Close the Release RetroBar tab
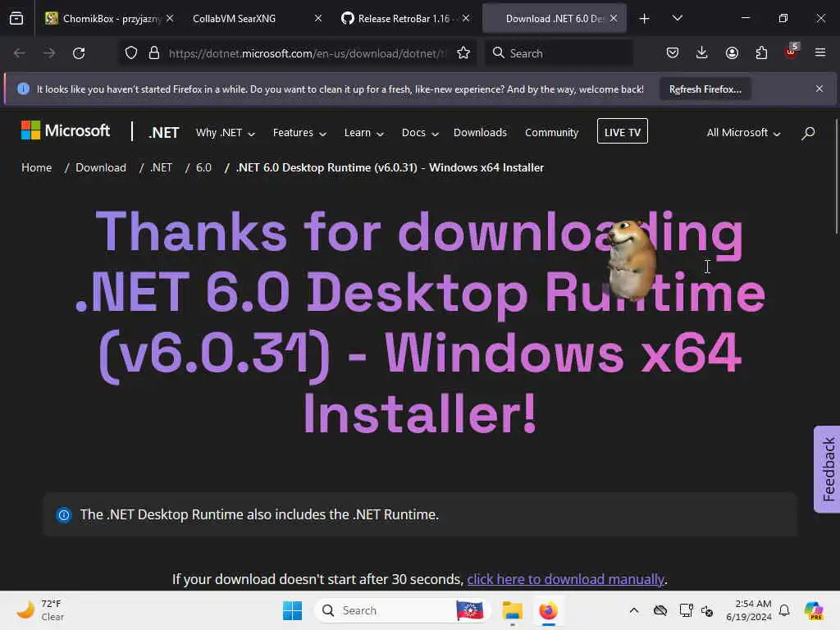 (466, 18)
